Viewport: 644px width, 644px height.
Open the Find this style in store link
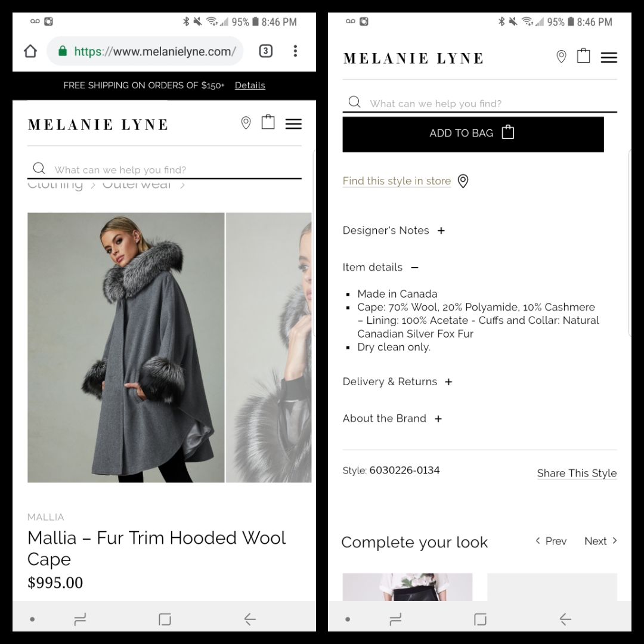pyautogui.click(x=397, y=181)
